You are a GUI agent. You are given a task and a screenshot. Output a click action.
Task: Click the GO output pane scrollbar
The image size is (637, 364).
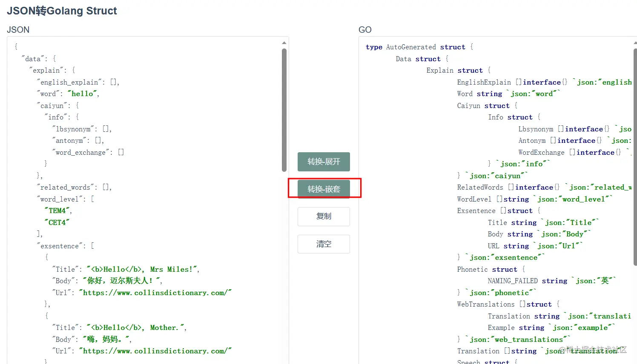(x=635, y=153)
